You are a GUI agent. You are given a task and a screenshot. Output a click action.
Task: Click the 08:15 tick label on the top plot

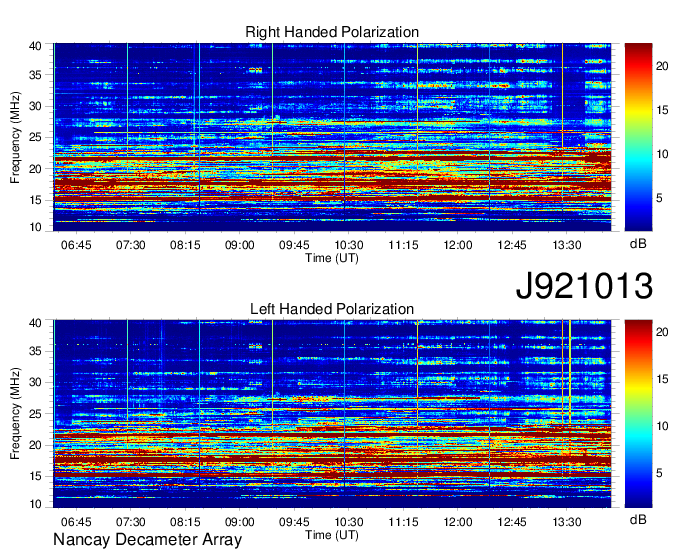[x=185, y=245]
